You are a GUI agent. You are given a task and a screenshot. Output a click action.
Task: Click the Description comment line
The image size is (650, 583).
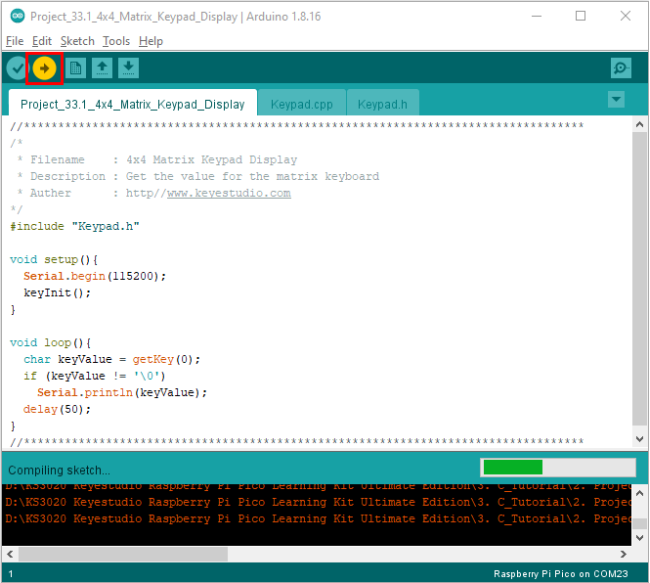[198, 176]
